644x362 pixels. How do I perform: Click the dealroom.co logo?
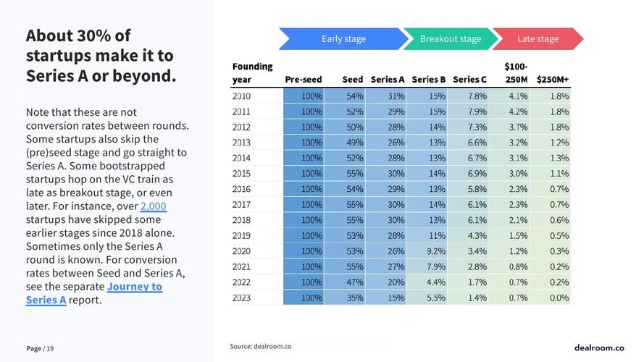pyautogui.click(x=598, y=348)
